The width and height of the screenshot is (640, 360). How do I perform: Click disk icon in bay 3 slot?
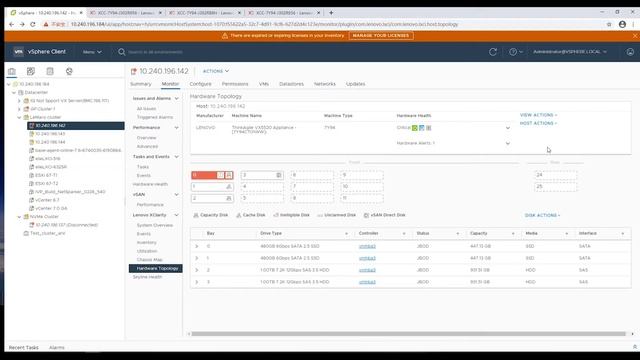point(279,175)
